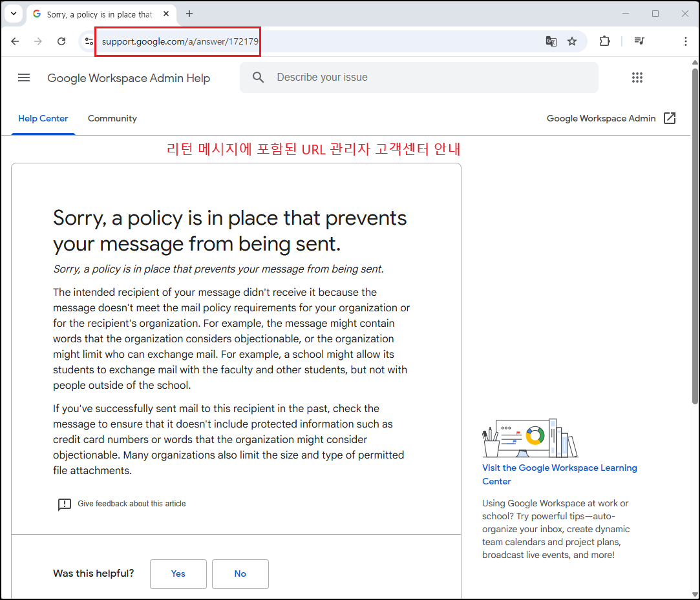
Task: Minimize the Chrome window
Action: click(626, 14)
